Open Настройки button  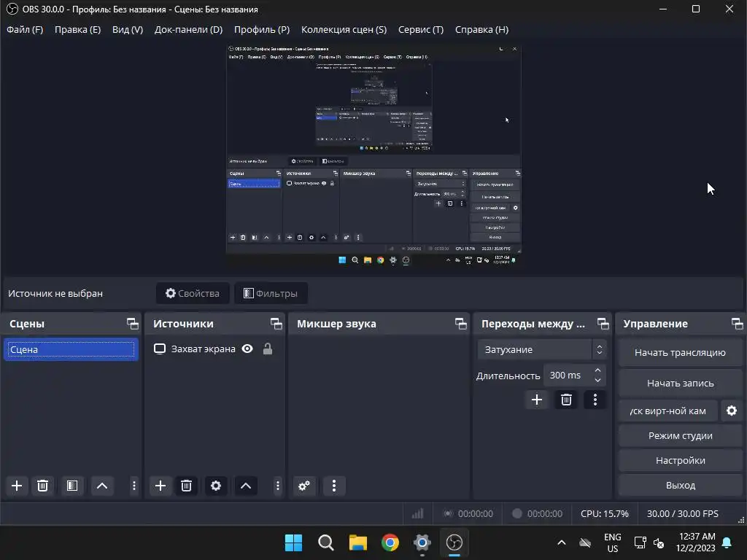tap(681, 461)
